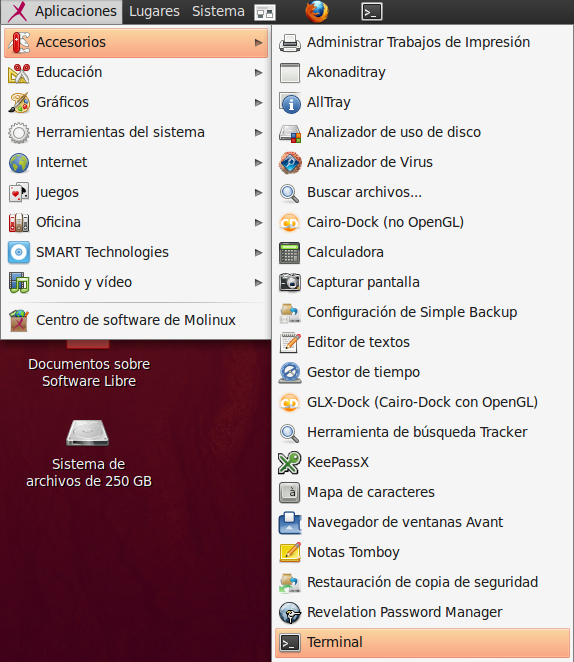Screen dimensions: 574x662
Task: Click the Gestor de tiempo icon
Action: [290, 372]
